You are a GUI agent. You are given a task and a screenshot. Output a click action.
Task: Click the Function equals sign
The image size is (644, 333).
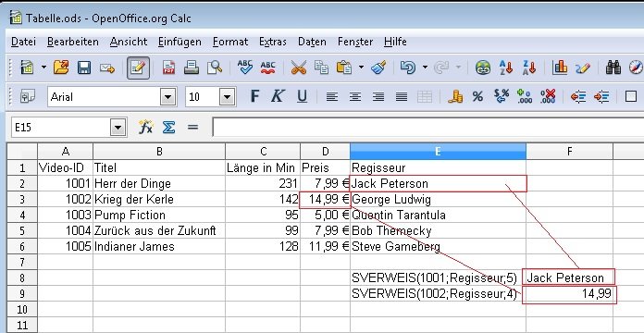[192, 128]
